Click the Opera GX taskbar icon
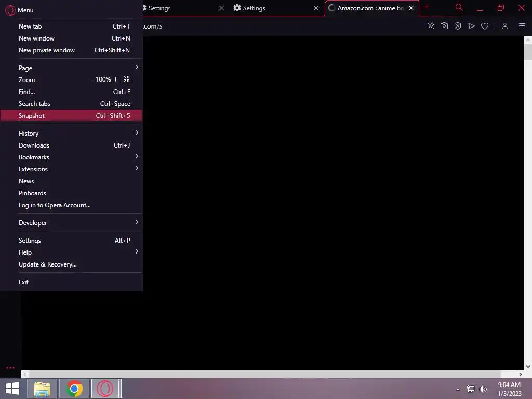 105,389
